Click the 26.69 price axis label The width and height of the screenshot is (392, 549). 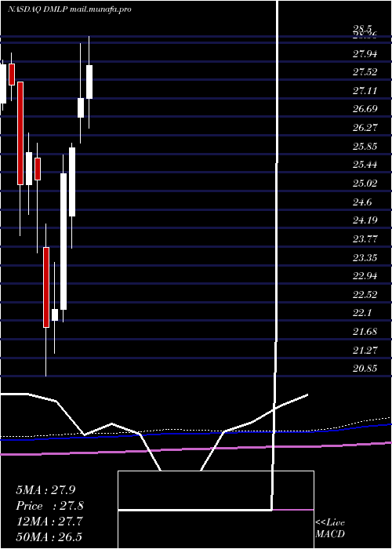click(x=365, y=109)
